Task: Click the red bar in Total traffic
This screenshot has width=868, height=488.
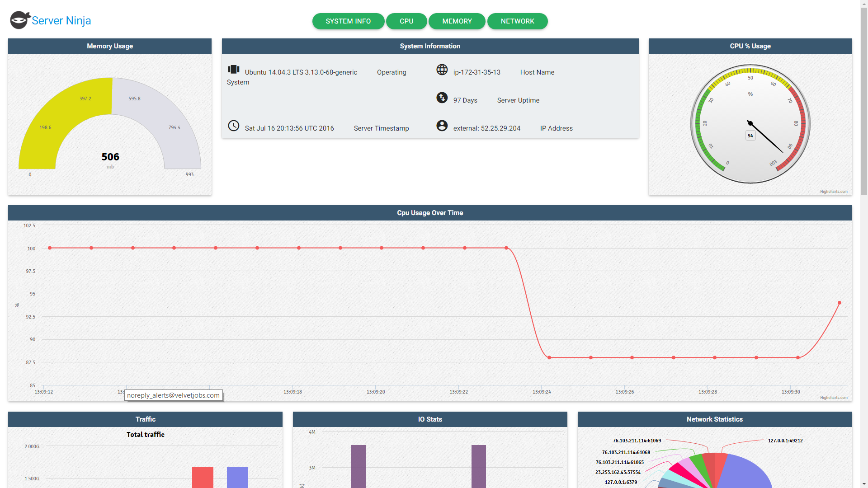Action: click(x=203, y=477)
